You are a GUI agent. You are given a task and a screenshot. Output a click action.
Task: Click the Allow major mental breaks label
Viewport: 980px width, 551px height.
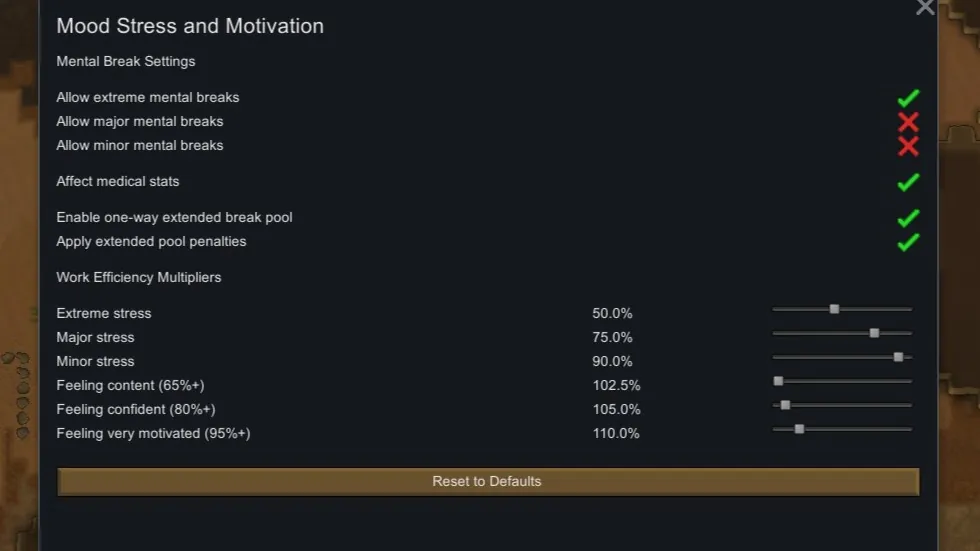tap(140, 122)
